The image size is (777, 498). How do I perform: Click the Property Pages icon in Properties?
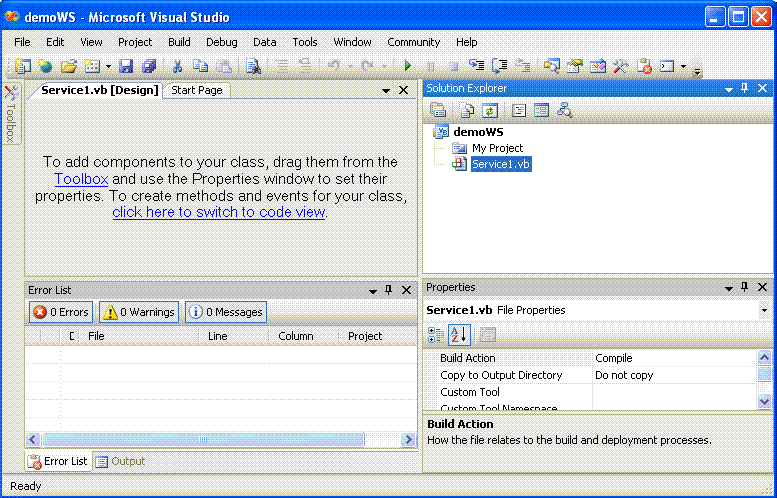coord(488,335)
